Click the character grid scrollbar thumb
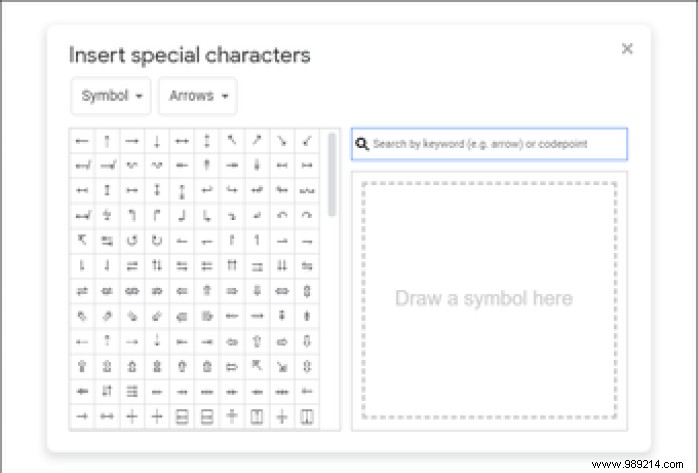The image size is (698, 473). tap(332, 174)
